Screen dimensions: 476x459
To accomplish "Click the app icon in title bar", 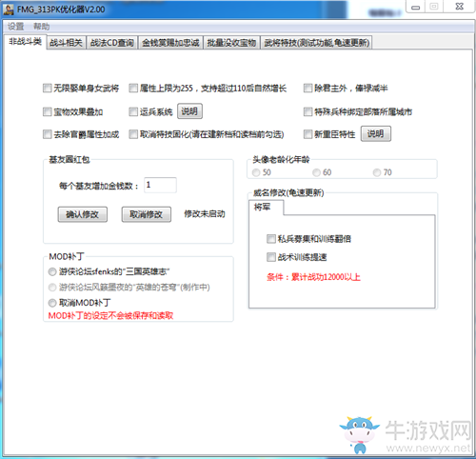I will click(9, 10).
